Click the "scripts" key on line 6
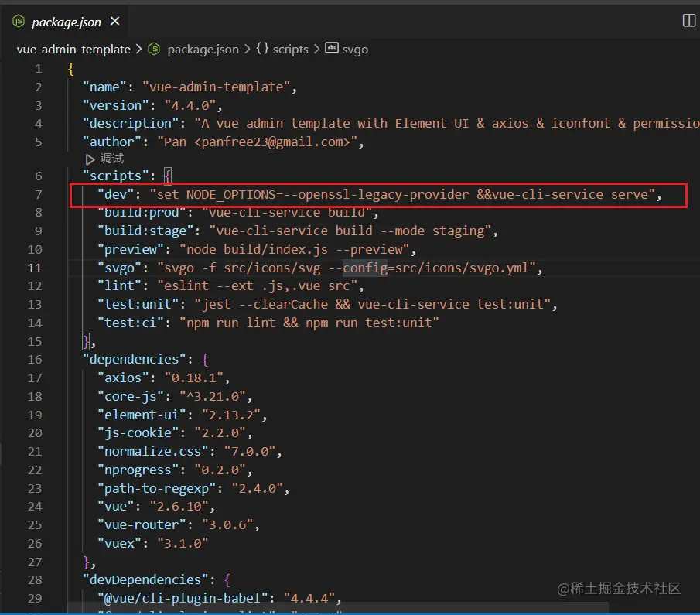 [116, 176]
